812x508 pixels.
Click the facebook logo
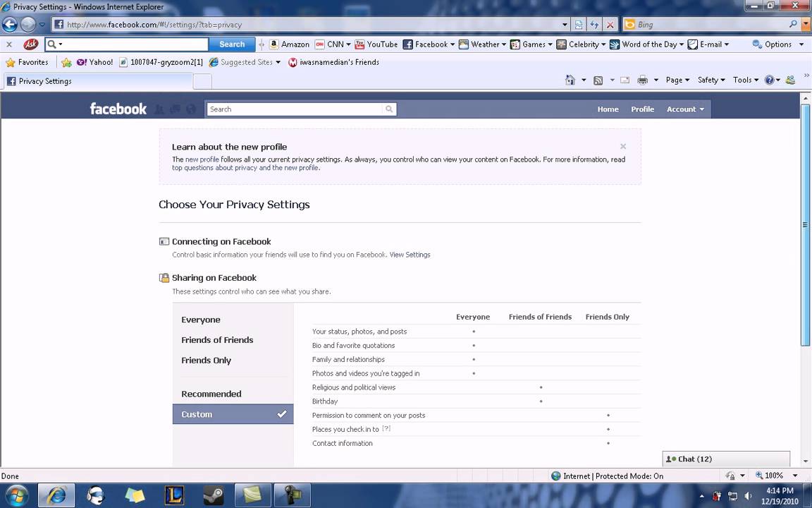[118, 109]
